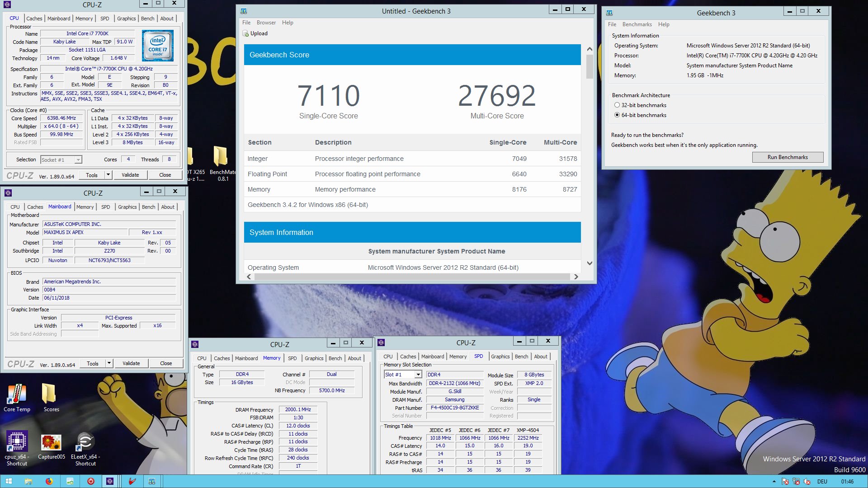Click the red checkmark taskbar icon
The width and height of the screenshot is (868, 488).
tap(132, 481)
